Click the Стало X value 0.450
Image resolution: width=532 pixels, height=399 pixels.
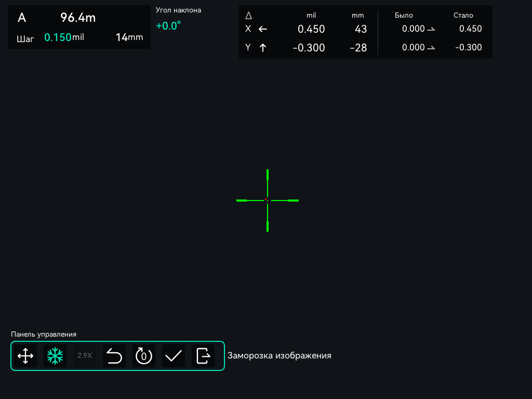click(470, 29)
